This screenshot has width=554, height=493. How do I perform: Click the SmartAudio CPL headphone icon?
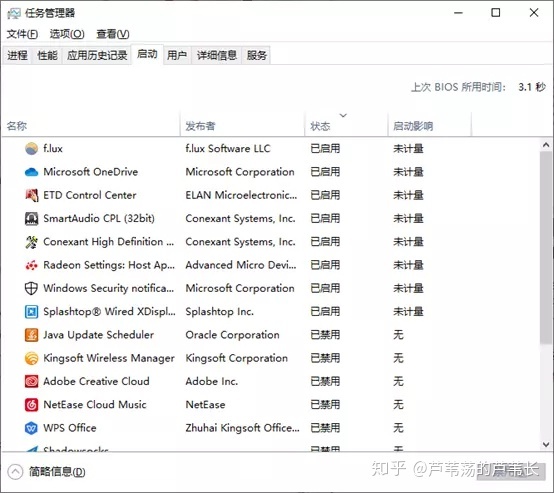tap(31, 218)
